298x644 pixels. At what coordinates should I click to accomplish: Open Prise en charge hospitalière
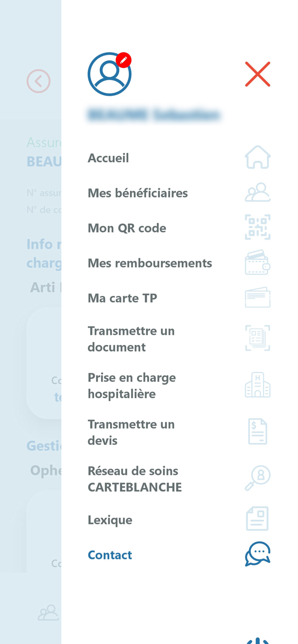132,385
